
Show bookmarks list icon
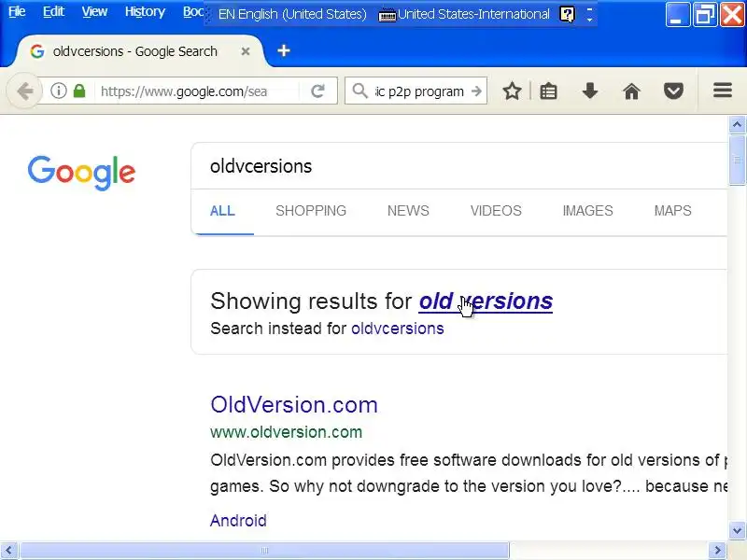point(548,91)
